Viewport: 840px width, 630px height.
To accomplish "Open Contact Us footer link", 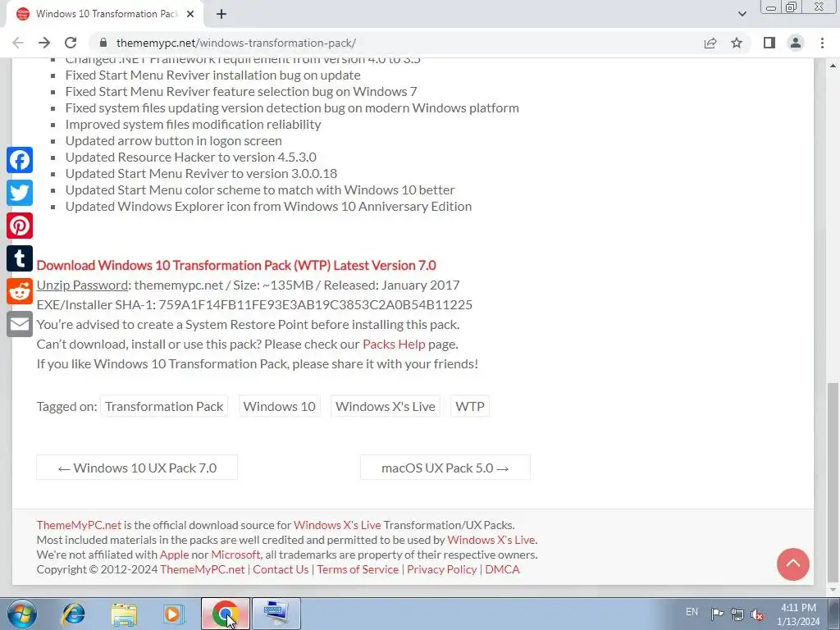I will (281, 569).
